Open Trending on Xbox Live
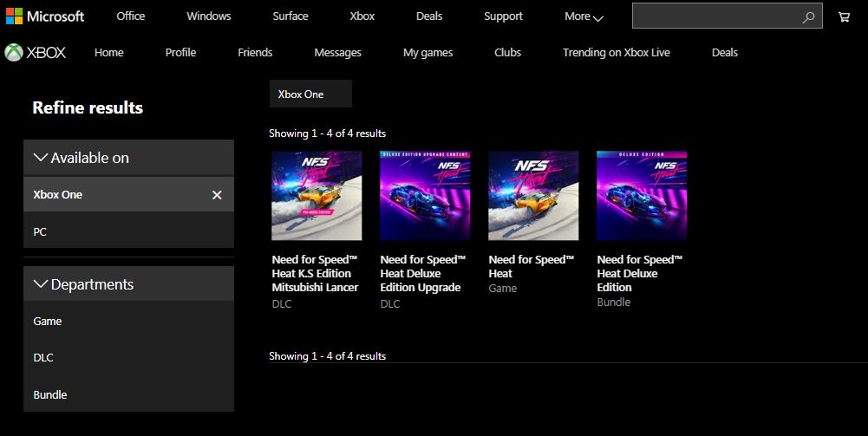This screenshot has width=868, height=436. pos(616,53)
